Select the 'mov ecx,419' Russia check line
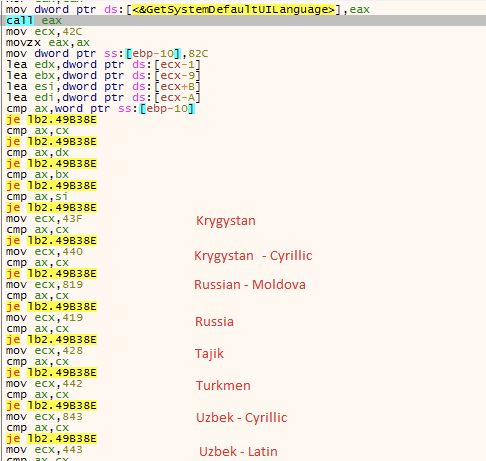This screenshot has height=461, width=486. tap(44, 318)
